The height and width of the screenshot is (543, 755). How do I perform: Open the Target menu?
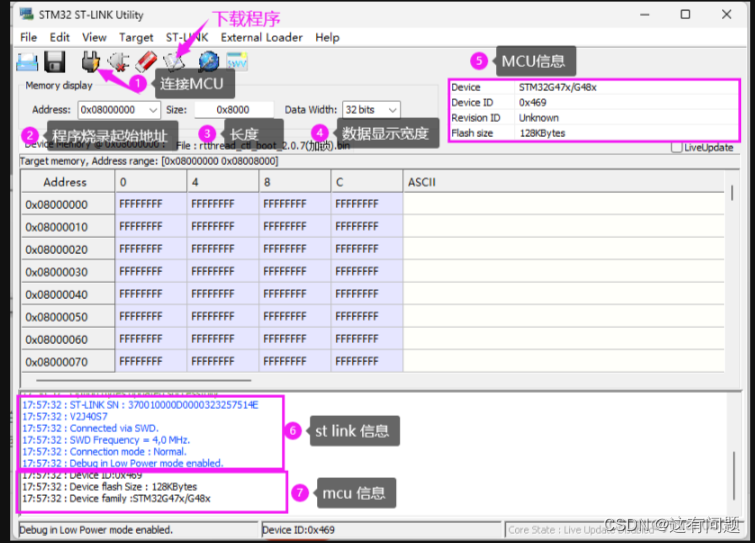pyautogui.click(x=136, y=38)
